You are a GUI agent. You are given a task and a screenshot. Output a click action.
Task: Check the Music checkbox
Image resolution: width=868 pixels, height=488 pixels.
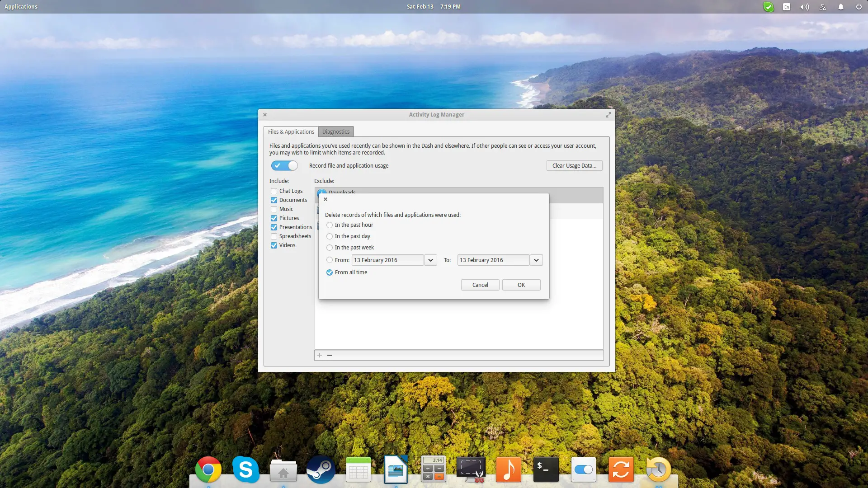point(274,209)
